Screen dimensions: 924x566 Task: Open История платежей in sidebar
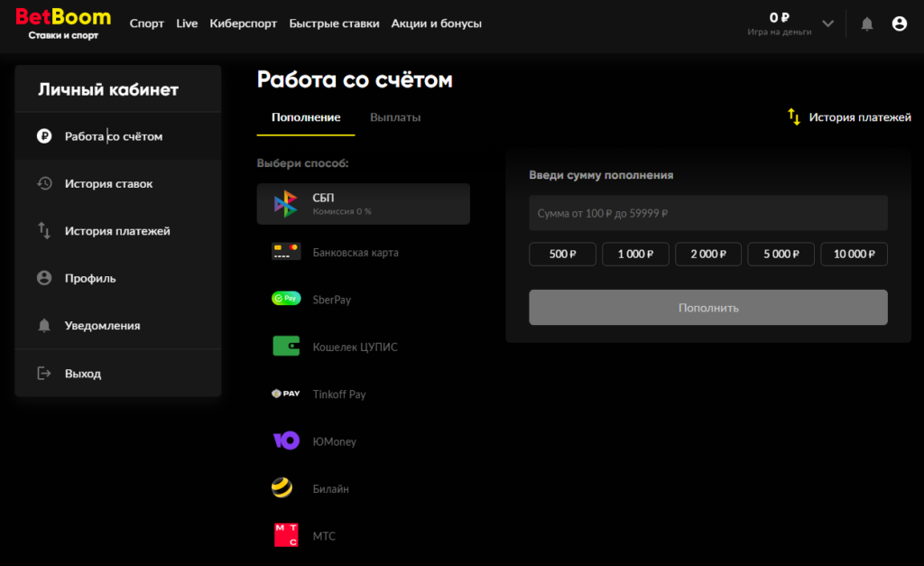(118, 230)
